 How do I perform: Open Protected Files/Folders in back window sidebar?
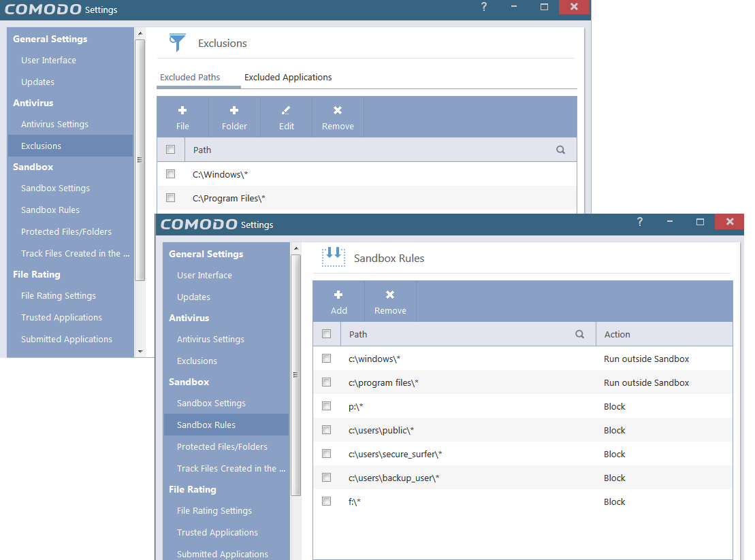point(67,231)
